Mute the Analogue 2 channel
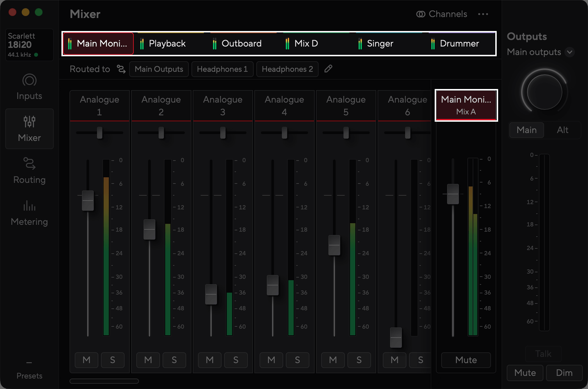Viewport: 588px width, 389px height. point(148,360)
